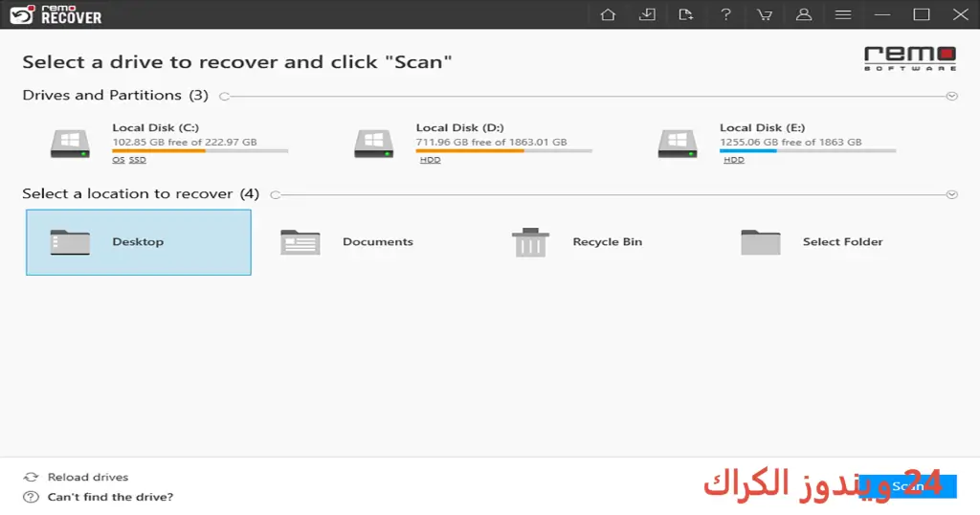Click 711.96 GB free of 1863.01 GB text

(491, 142)
